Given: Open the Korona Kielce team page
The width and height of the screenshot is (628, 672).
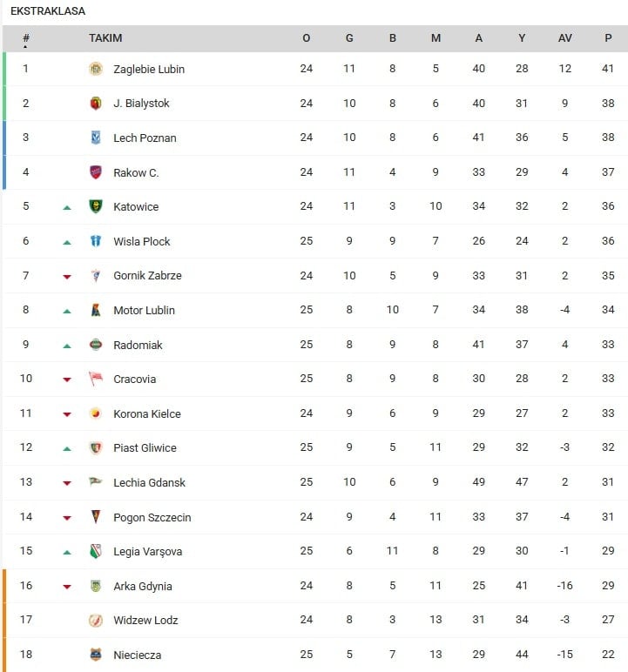Looking at the screenshot, I should click(148, 413).
